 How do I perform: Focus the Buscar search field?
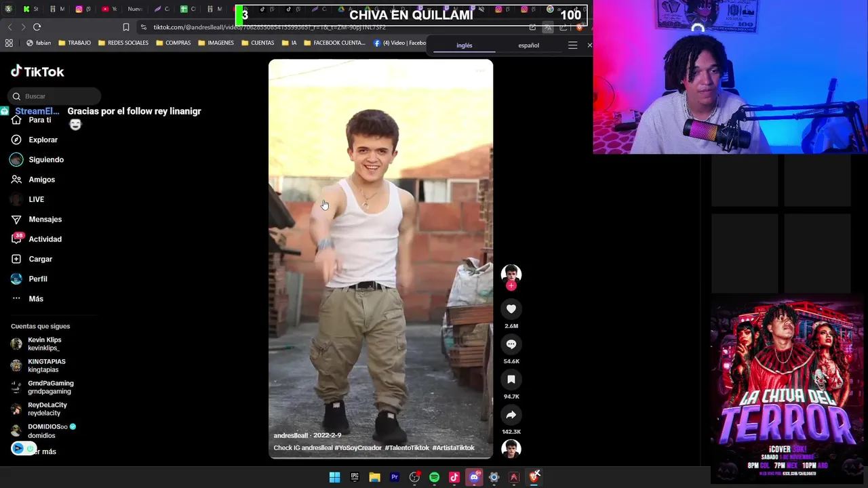[x=56, y=96]
